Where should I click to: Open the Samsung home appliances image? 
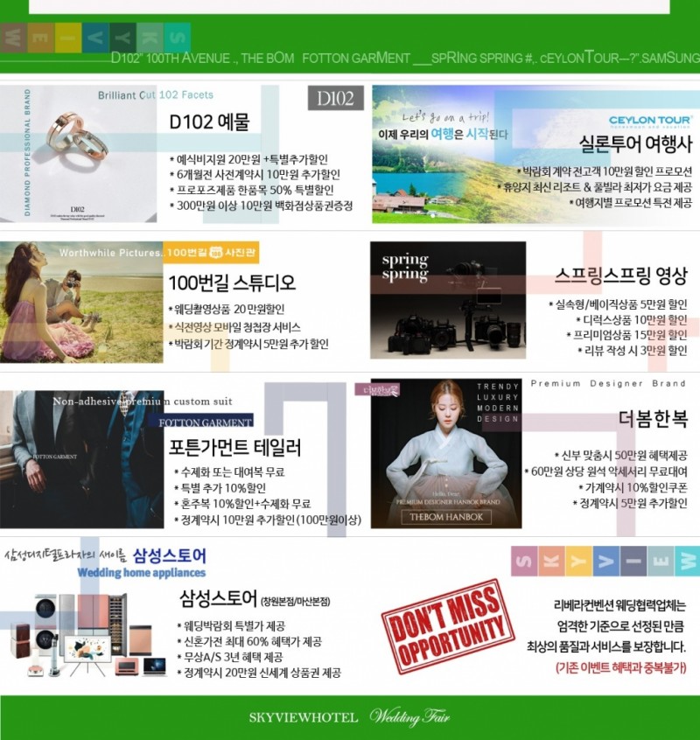point(89,635)
